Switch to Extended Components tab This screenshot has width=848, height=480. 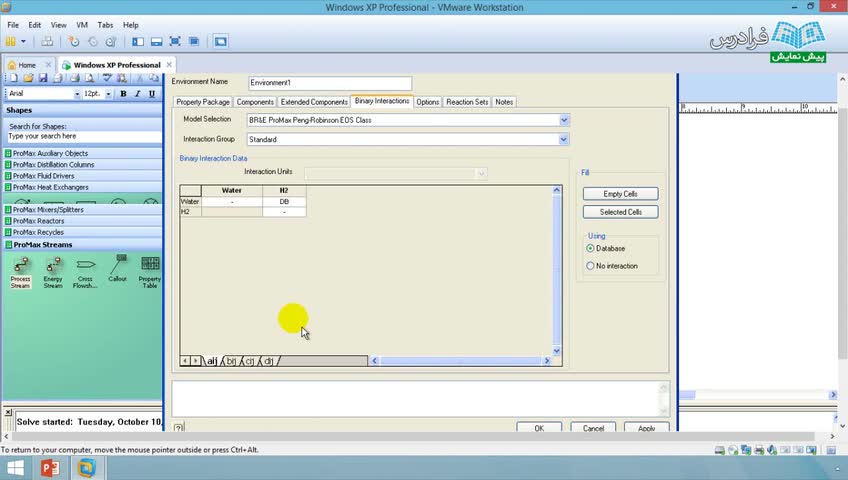tap(314, 102)
